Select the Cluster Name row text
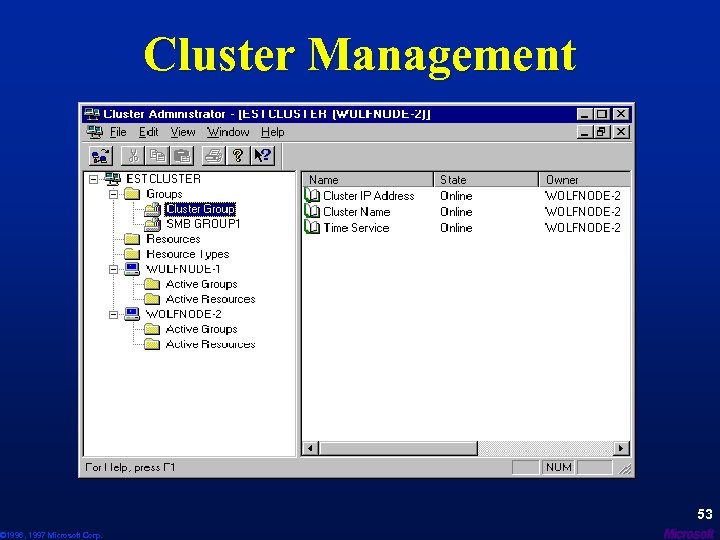The width and height of the screenshot is (720, 540). click(x=357, y=212)
